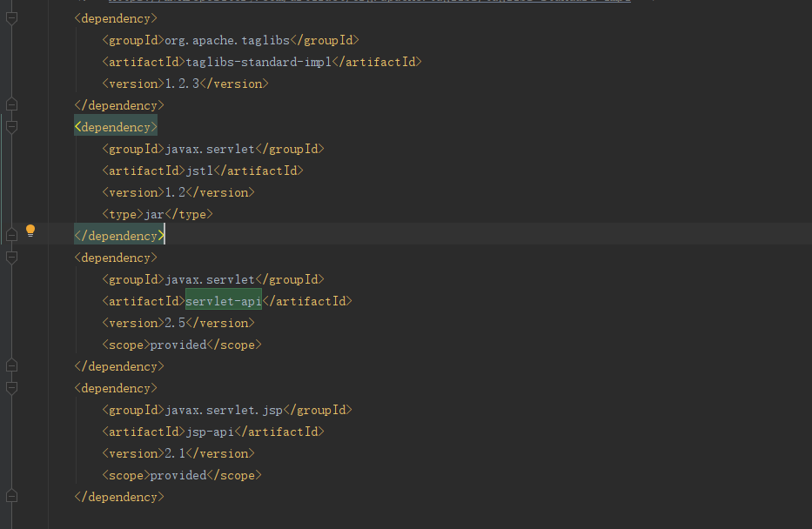Collapse the jstl dependency fold marker
The height and width of the screenshot is (529, 812).
click(x=11, y=124)
